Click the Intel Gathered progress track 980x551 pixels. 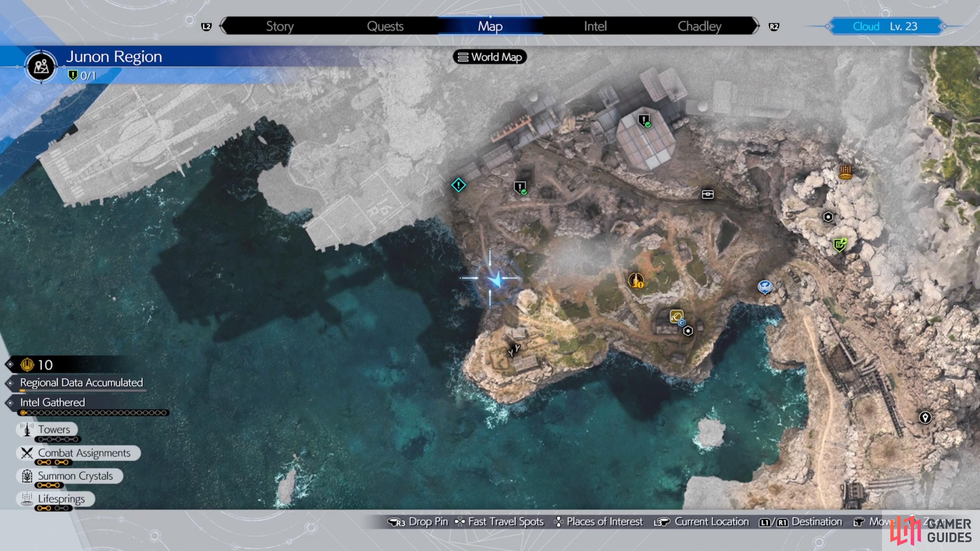click(x=93, y=412)
